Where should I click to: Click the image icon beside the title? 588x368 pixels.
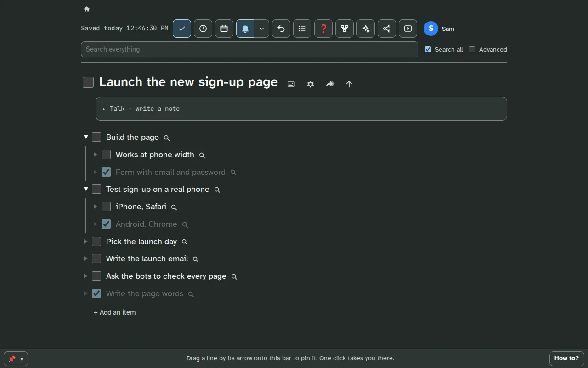coord(291,84)
